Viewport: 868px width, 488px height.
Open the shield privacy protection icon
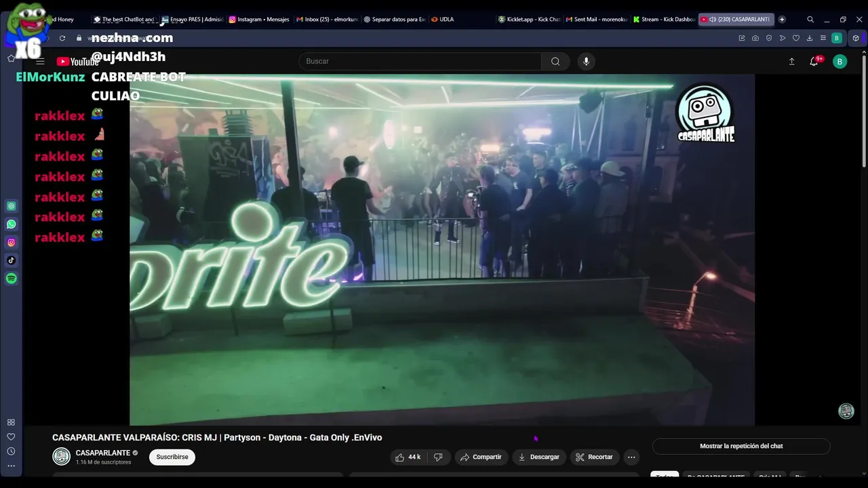pos(769,38)
